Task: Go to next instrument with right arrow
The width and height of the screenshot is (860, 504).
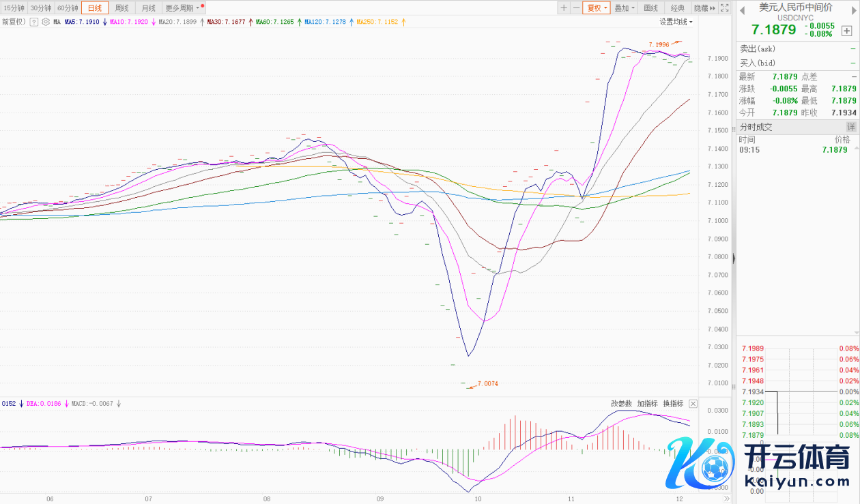Action: (852, 9)
